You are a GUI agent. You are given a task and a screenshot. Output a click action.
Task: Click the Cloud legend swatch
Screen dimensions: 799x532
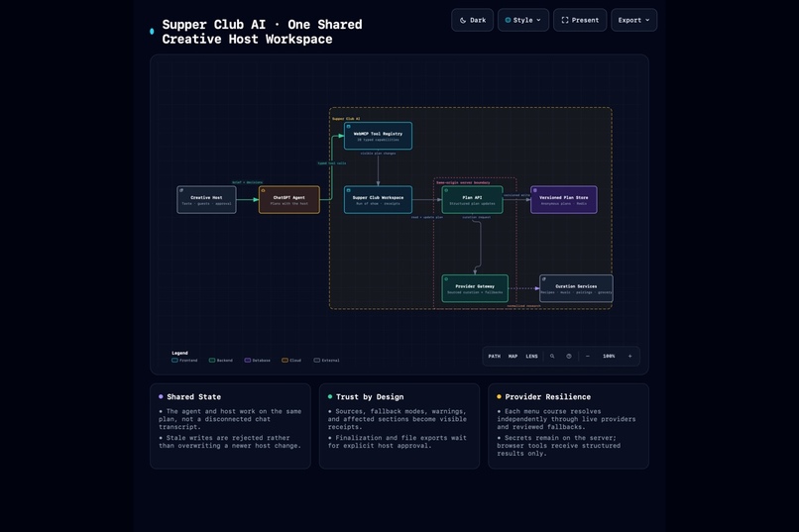coord(285,360)
